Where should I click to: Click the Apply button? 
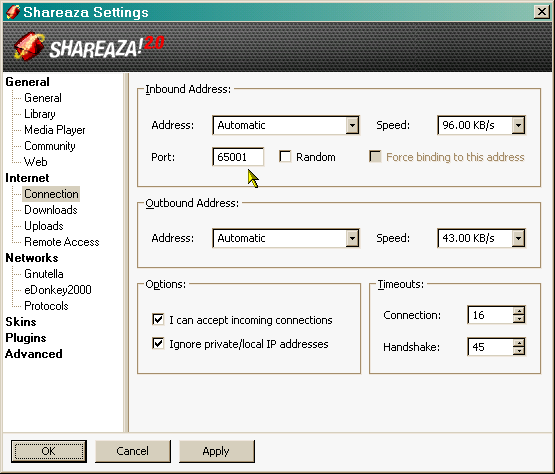[x=217, y=451]
